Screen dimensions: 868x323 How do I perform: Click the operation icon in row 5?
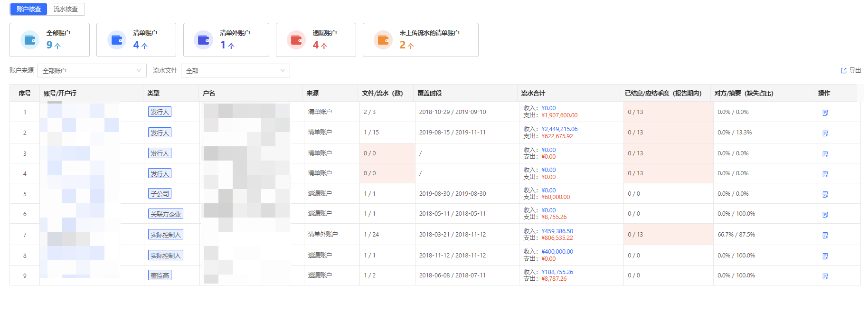(825, 194)
